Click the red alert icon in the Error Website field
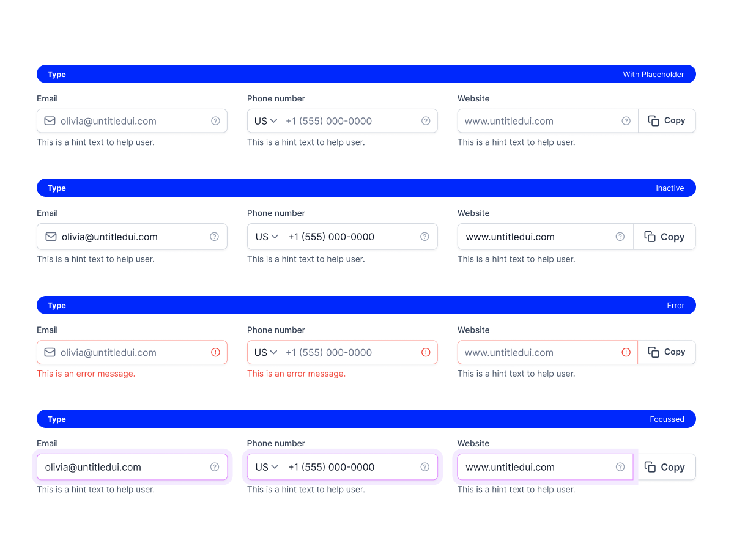Image resolution: width=734 pixels, height=560 pixels. (626, 352)
